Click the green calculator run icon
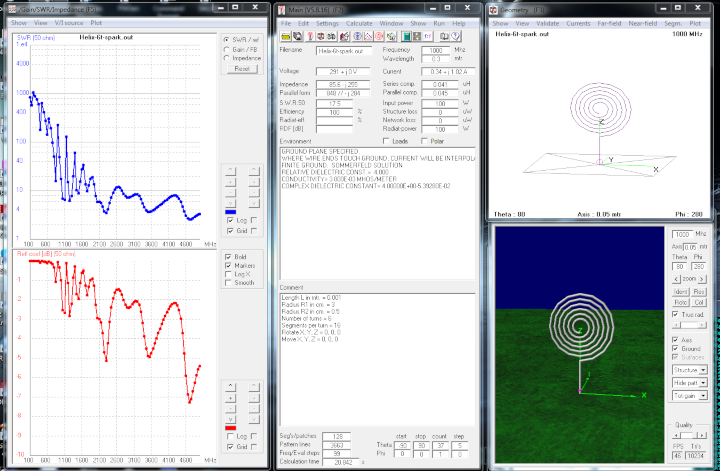720x471 pixels. pyautogui.click(x=406, y=36)
